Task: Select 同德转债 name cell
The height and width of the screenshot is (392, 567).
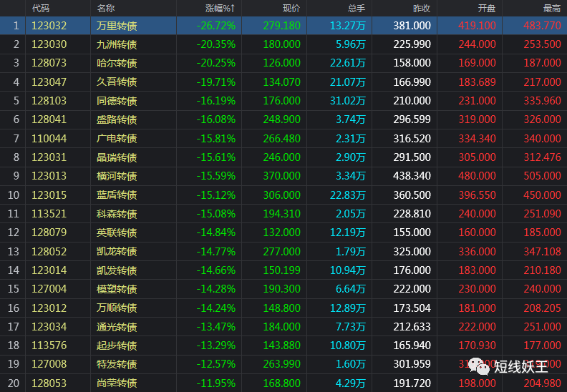Action: [x=117, y=101]
